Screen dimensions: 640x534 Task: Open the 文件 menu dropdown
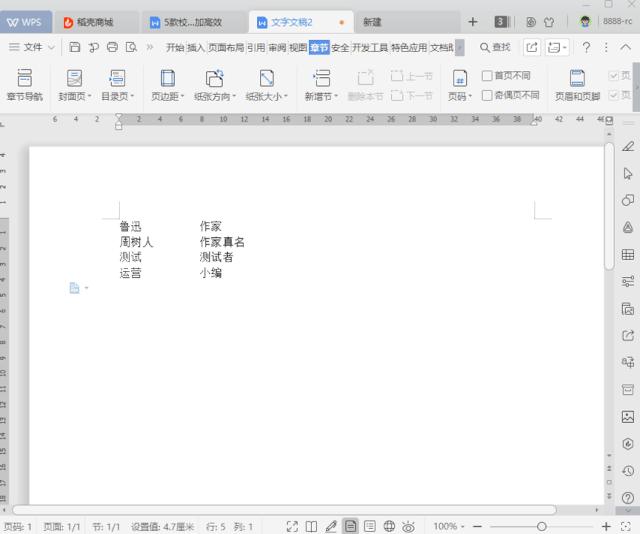click(32, 47)
